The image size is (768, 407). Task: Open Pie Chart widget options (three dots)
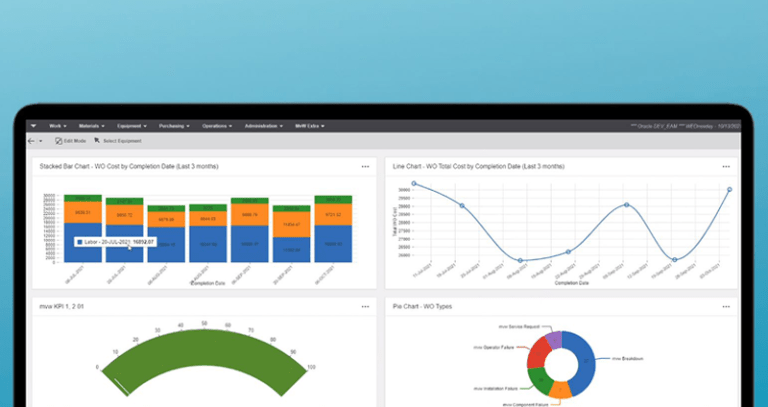tap(726, 307)
